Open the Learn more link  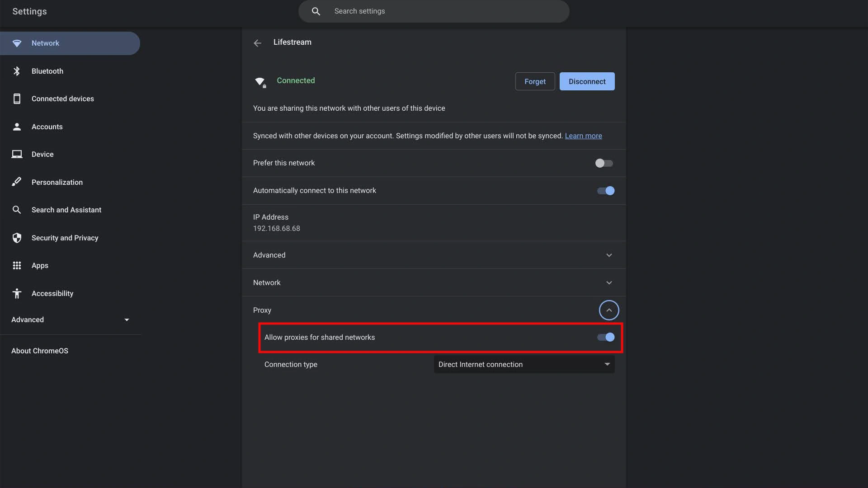tap(583, 136)
